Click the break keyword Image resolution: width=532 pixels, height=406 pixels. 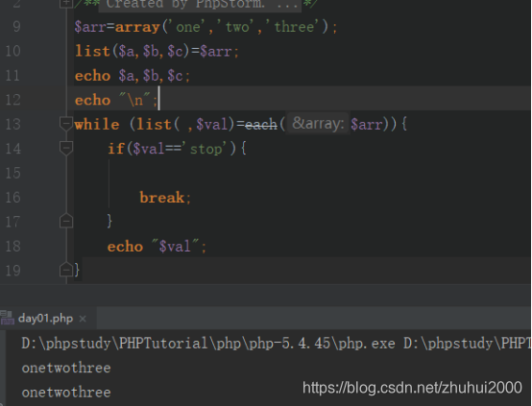tap(162, 198)
